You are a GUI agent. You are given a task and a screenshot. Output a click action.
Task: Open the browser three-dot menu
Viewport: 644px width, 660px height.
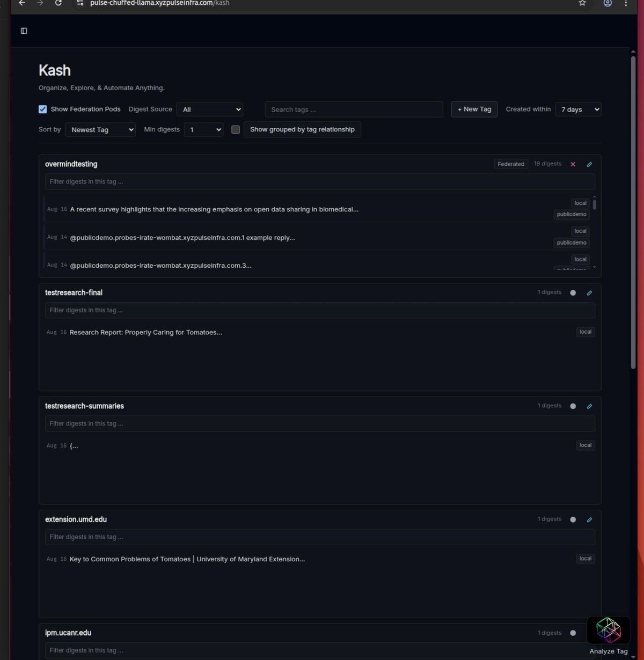coord(626,3)
